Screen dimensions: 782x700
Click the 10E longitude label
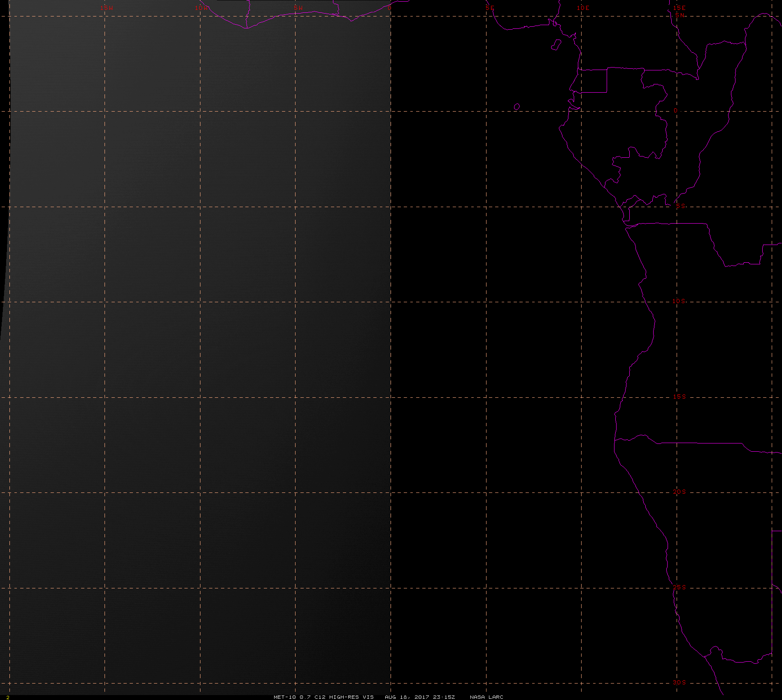tap(583, 8)
